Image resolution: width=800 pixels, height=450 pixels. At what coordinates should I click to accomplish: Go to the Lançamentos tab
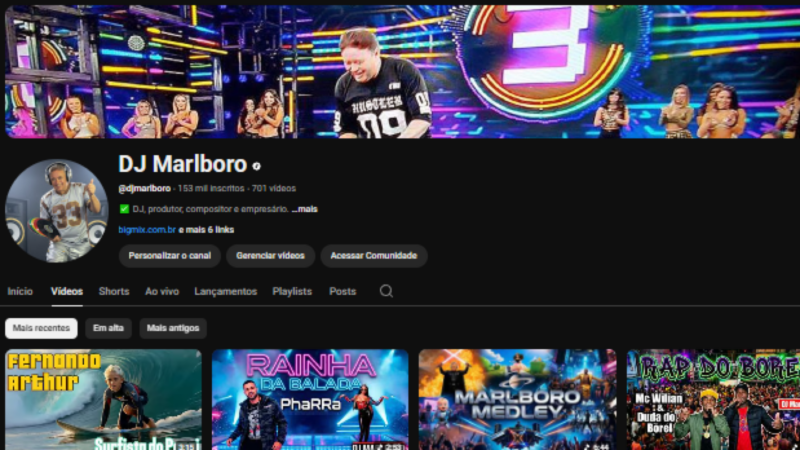coord(225,291)
